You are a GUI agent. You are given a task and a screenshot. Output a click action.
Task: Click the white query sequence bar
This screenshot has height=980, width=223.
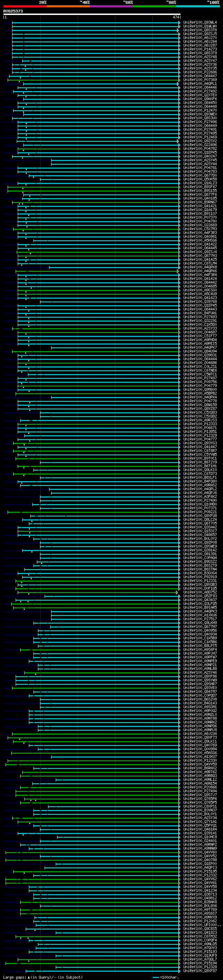coord(92,14)
